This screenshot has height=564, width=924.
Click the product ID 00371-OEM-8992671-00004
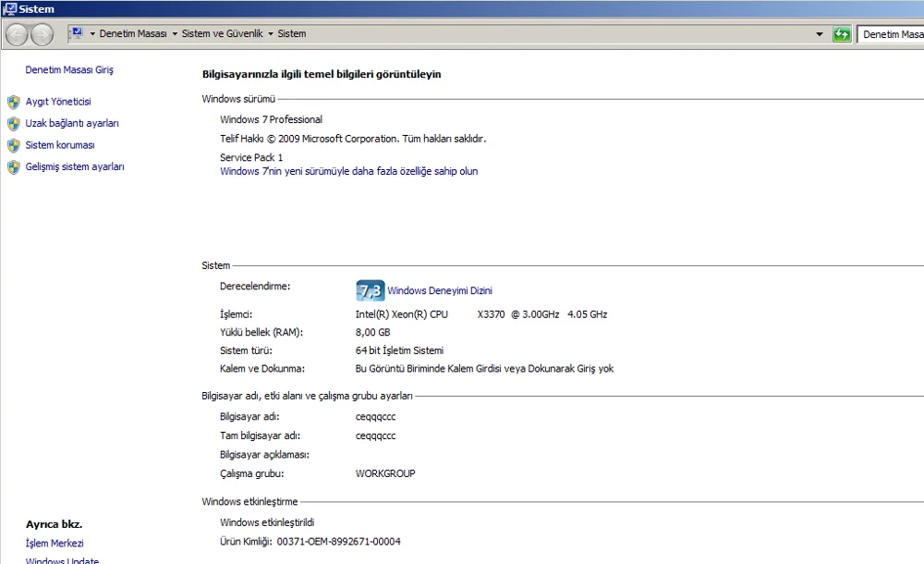click(x=338, y=542)
